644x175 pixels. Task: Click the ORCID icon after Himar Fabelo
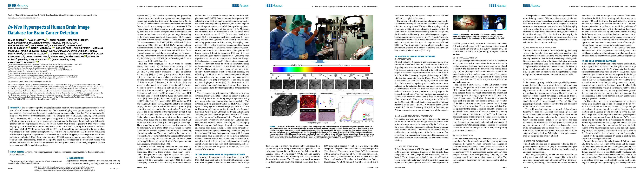25,39
